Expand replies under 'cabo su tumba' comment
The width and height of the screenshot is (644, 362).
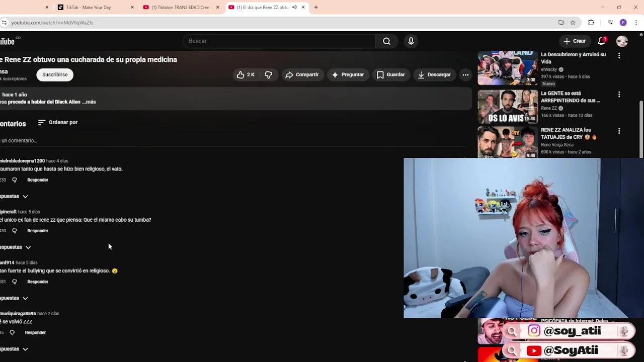tap(16, 247)
